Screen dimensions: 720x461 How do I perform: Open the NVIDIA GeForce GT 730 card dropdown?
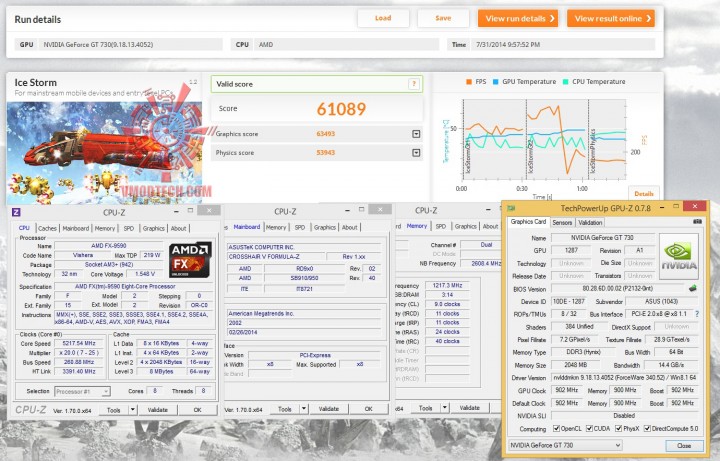pyautogui.click(x=565, y=445)
